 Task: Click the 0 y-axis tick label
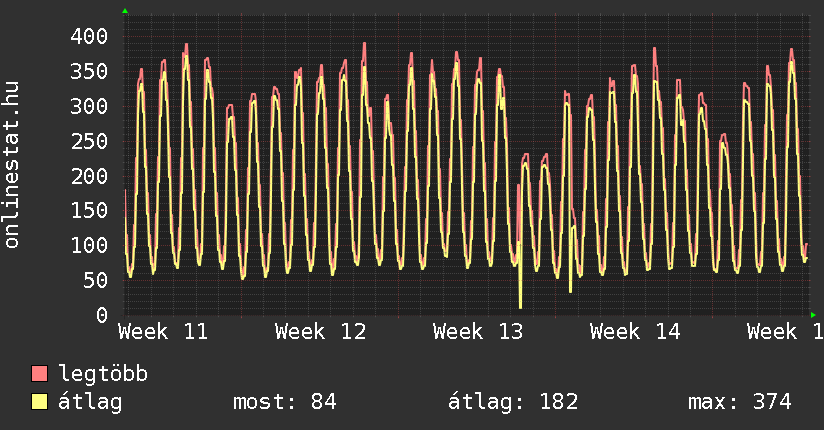[102, 315]
